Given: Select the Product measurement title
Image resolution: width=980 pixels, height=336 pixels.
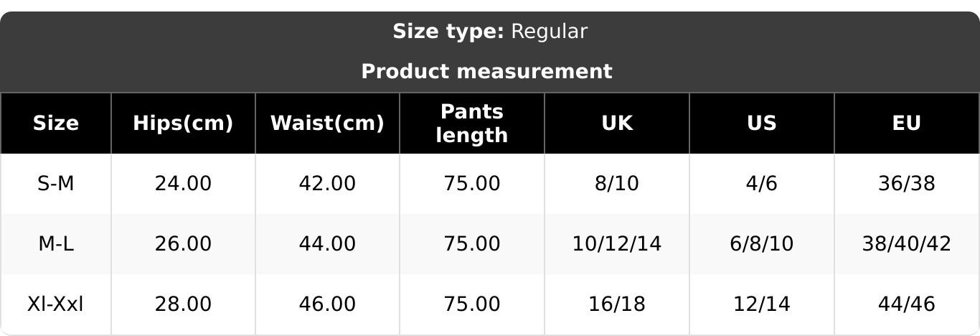Looking at the screenshot, I should click(x=486, y=72).
